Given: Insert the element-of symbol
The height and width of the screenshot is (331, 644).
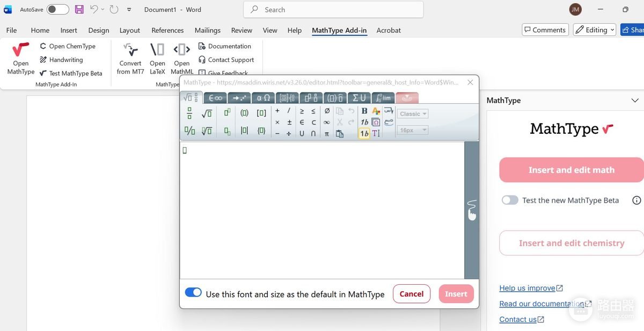Looking at the screenshot, I should tap(302, 123).
